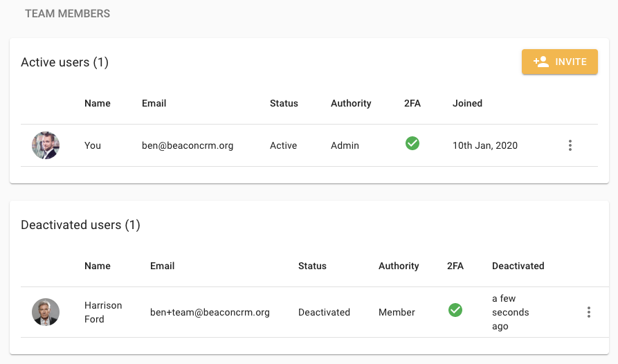Click the Joined column header
The image size is (618, 364).
pyautogui.click(x=467, y=103)
